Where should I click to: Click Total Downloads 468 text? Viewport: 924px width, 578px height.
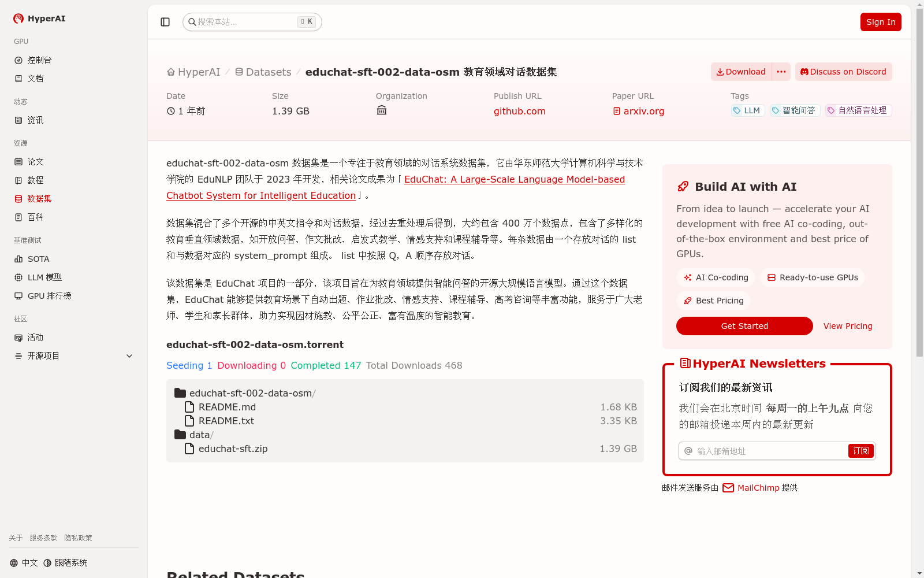tap(414, 365)
